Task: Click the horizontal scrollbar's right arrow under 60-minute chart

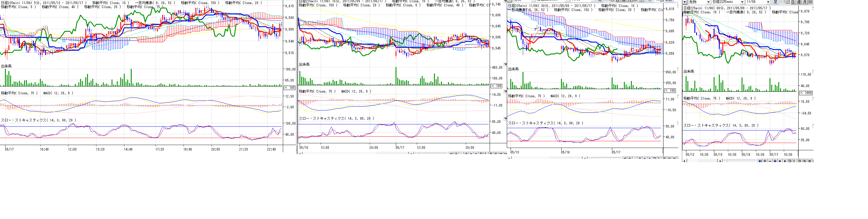Action: tap(720, 161)
